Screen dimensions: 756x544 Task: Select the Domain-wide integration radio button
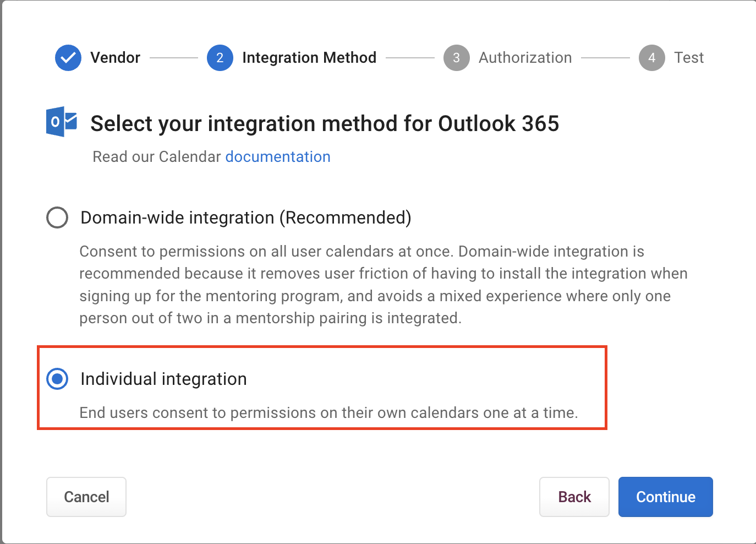click(57, 217)
